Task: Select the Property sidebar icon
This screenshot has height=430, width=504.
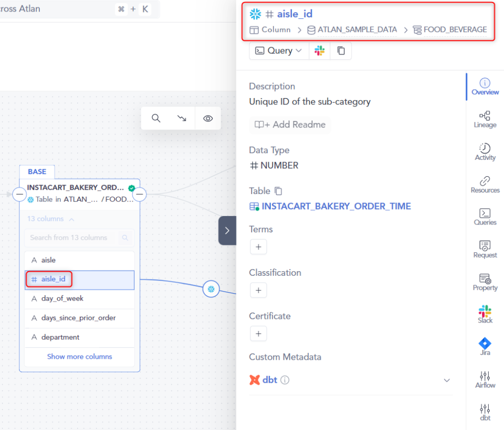Action: 485,283
